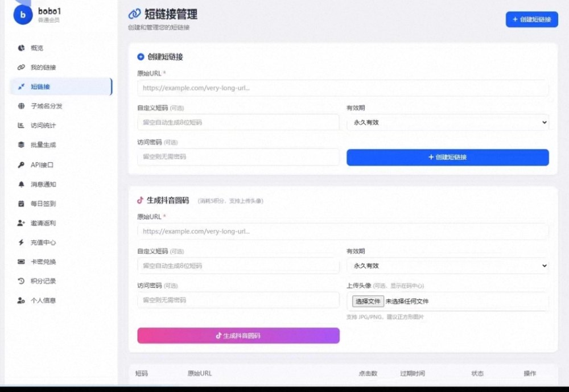Viewport: 569px width, 392px height.
Task: Click 过期时间 table column header
Action: pyautogui.click(x=412, y=373)
